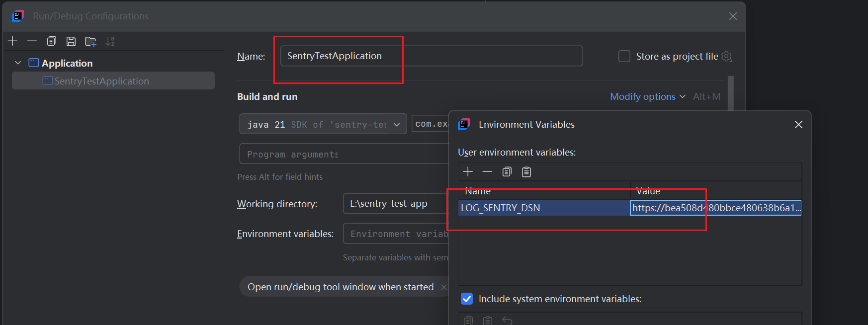The image size is (868, 325).
Task: Edit the https://bea508d4 value cell
Action: [x=716, y=208]
